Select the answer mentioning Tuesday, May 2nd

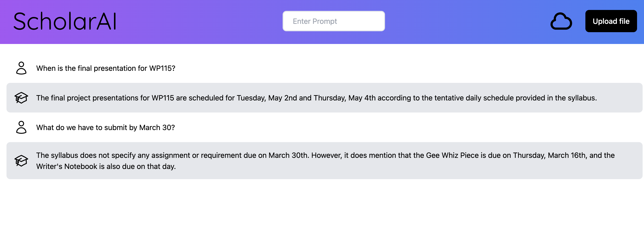click(x=316, y=98)
